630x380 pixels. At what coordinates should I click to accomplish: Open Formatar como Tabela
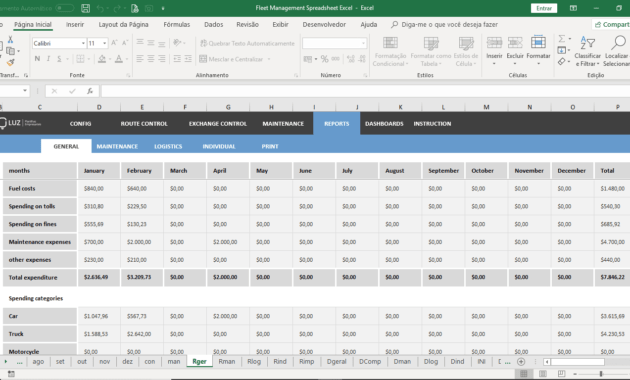431,51
